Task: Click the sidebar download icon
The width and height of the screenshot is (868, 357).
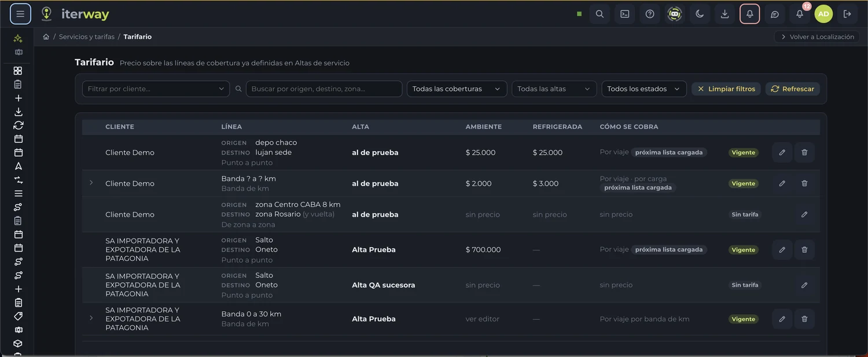Action: [18, 112]
